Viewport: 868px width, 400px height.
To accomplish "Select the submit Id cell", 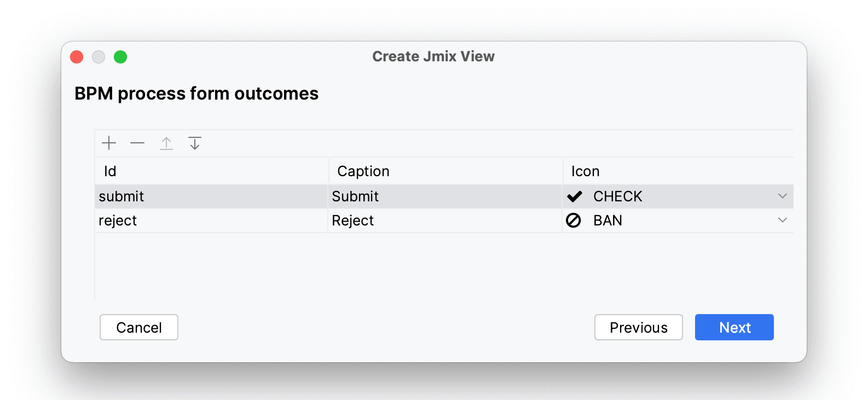I will pos(211,196).
